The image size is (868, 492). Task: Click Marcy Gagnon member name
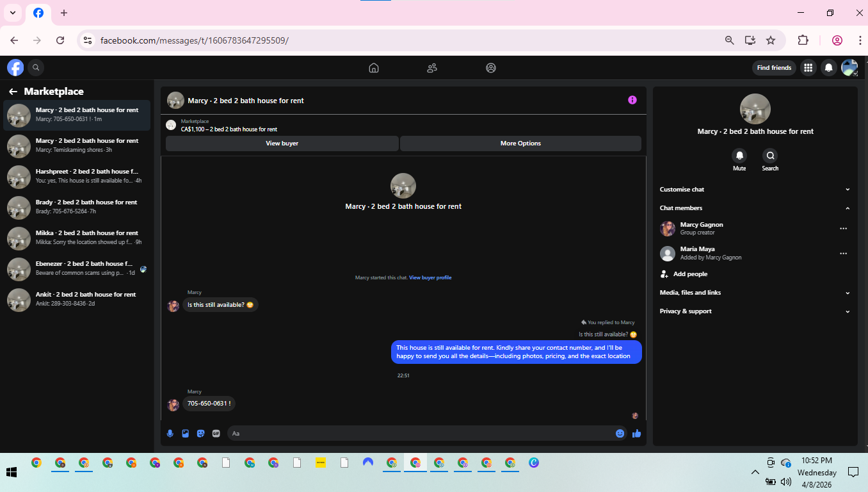[x=702, y=225]
